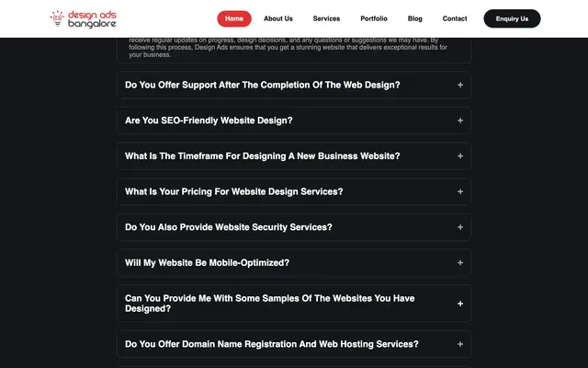Open FAQ 'Do You Offer Domain Name Registration'
Screen dimensions: 588x368
(x=294, y=344)
